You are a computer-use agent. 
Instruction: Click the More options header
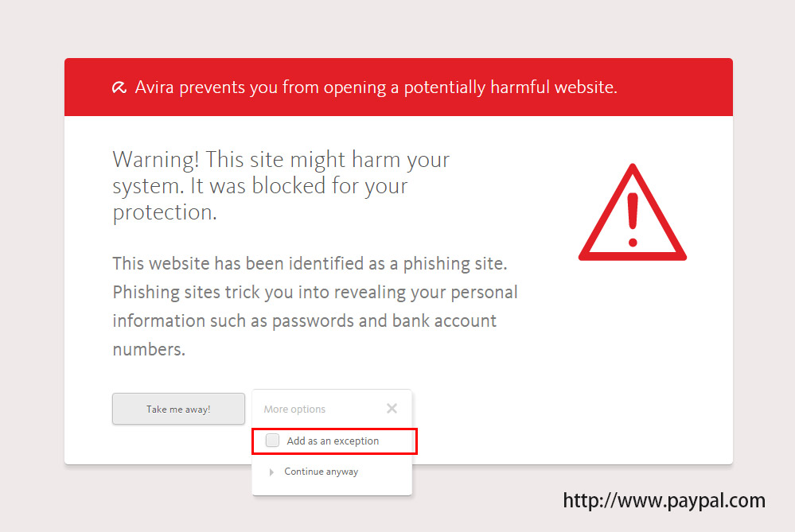coord(294,409)
